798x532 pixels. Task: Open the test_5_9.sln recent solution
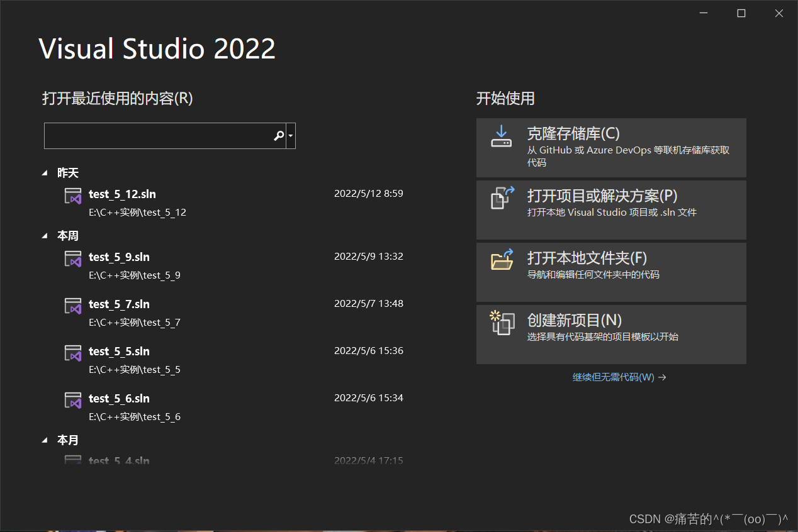coord(119,257)
